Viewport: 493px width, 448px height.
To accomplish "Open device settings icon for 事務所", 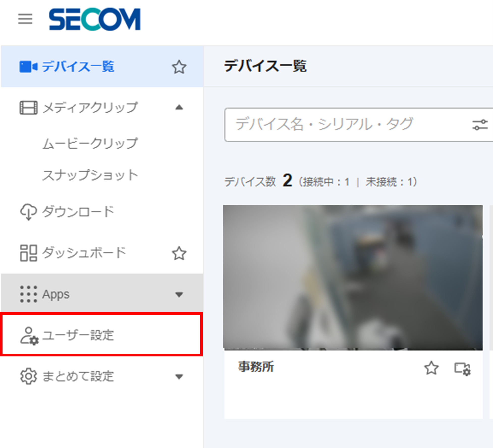I will click(x=462, y=369).
